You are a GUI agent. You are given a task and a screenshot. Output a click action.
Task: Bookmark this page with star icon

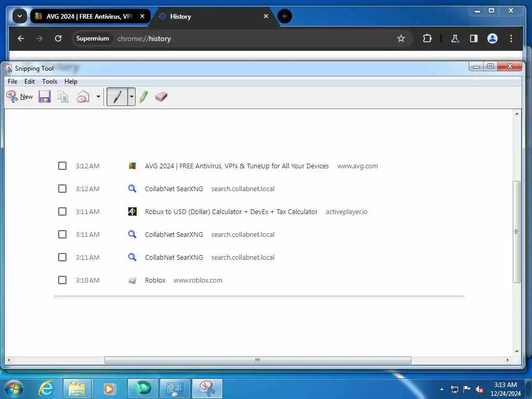point(401,38)
